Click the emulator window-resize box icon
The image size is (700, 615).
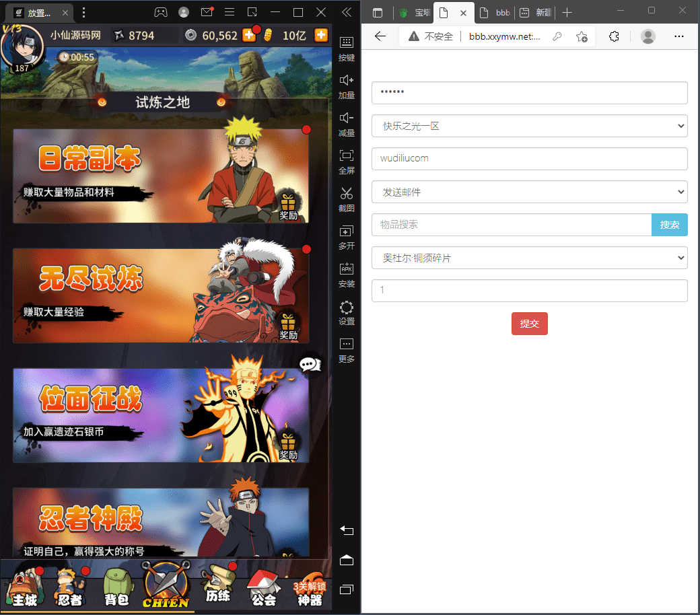[x=252, y=13]
